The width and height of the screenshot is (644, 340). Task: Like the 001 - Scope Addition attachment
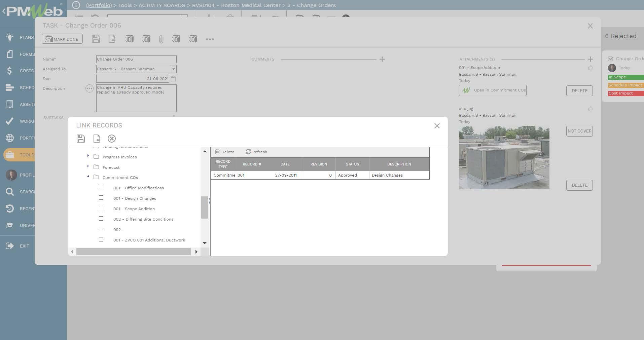[590, 68]
